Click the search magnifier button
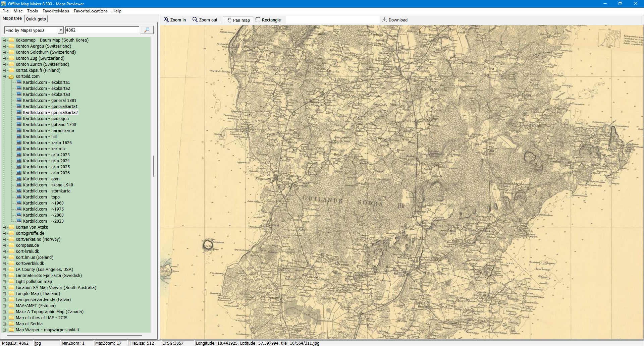The height and width of the screenshot is (346, 644). click(147, 30)
